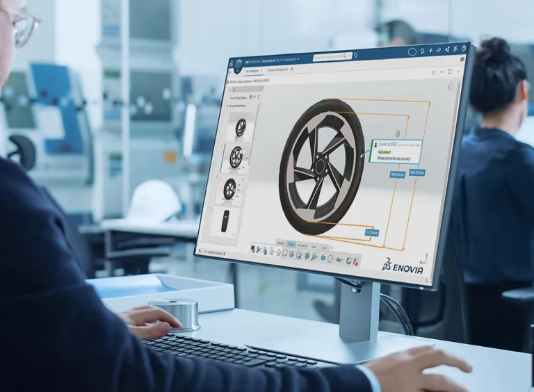Open the My First Dashboard dropdown
Image resolution: width=534 pixels, height=392 pixels.
click(298, 59)
